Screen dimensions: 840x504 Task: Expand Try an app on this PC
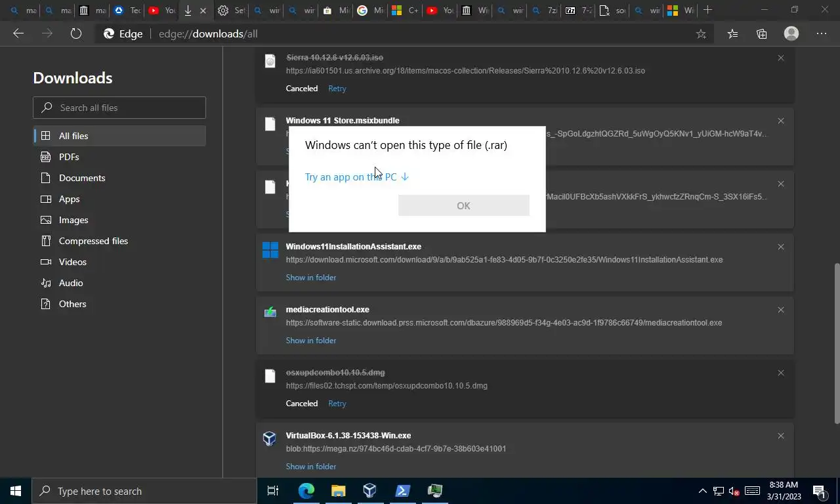click(357, 177)
